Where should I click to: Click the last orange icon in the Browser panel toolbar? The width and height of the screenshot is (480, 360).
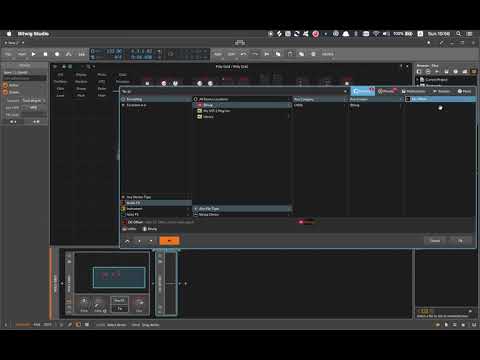pyautogui.click(x=473, y=72)
